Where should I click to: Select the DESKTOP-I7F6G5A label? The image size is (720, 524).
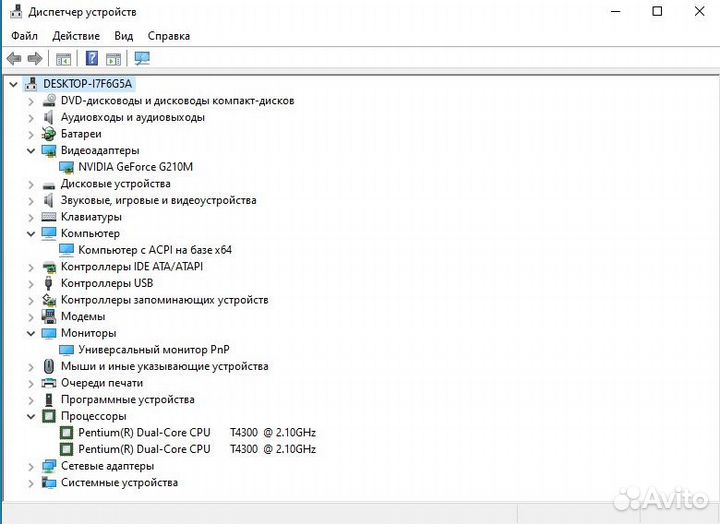88,84
